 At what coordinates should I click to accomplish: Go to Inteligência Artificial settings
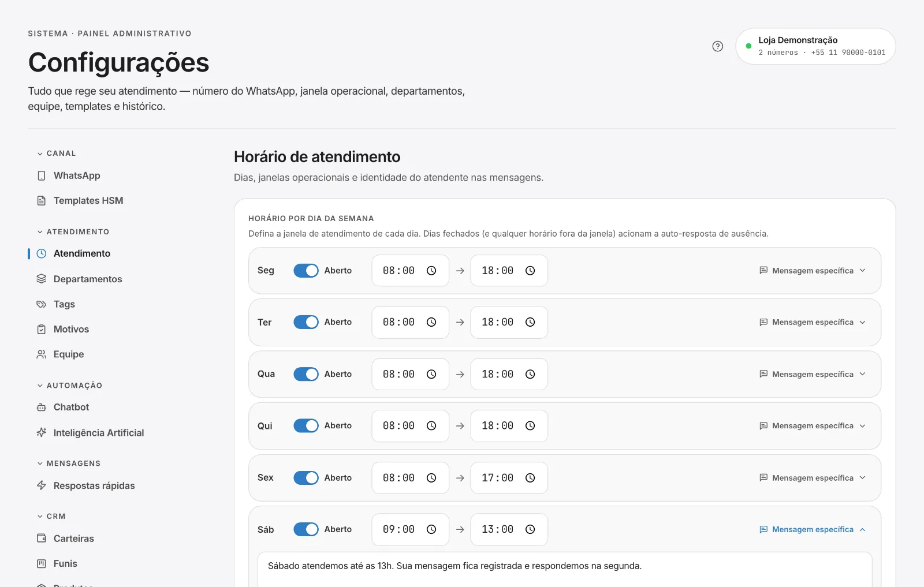[x=99, y=432]
